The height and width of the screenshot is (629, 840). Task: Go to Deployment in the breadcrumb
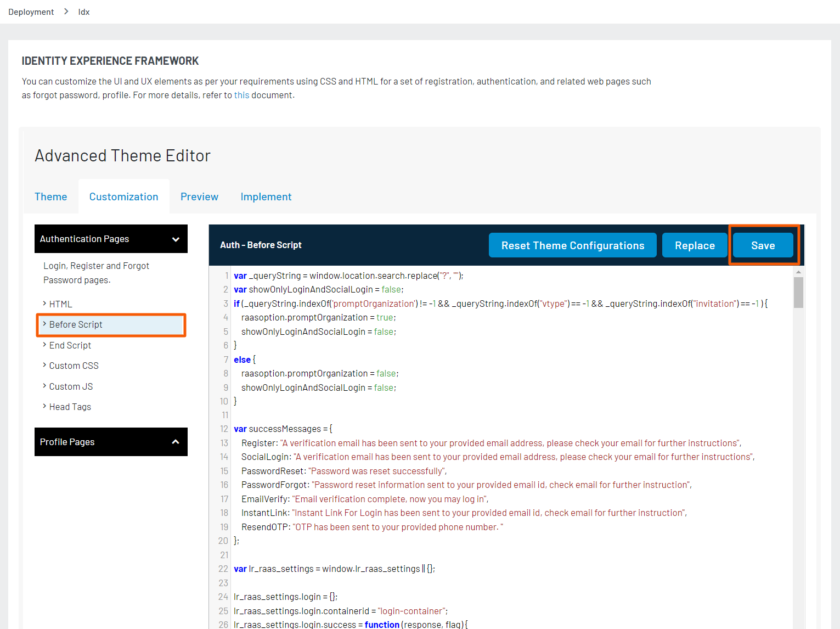tap(31, 12)
